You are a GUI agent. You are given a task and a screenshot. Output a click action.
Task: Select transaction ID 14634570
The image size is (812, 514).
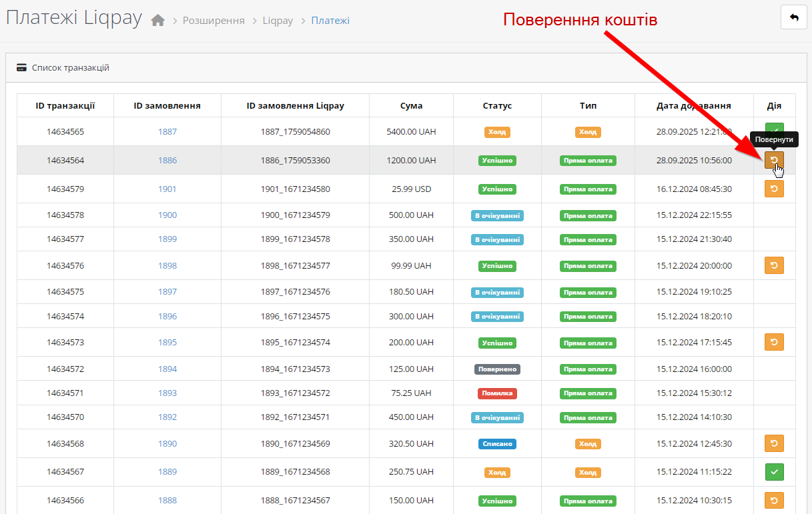click(x=65, y=417)
